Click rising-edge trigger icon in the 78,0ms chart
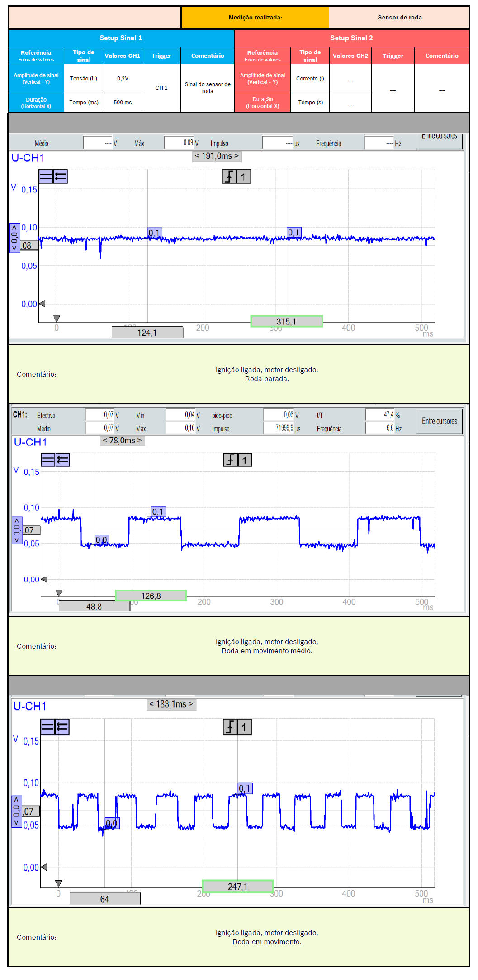This screenshot has width=478, height=980. coord(231,460)
